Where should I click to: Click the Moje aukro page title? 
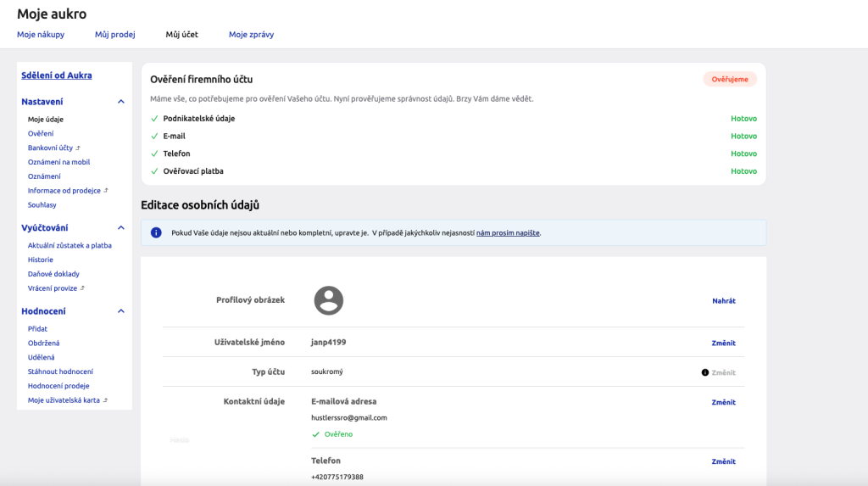pyautogui.click(x=52, y=14)
